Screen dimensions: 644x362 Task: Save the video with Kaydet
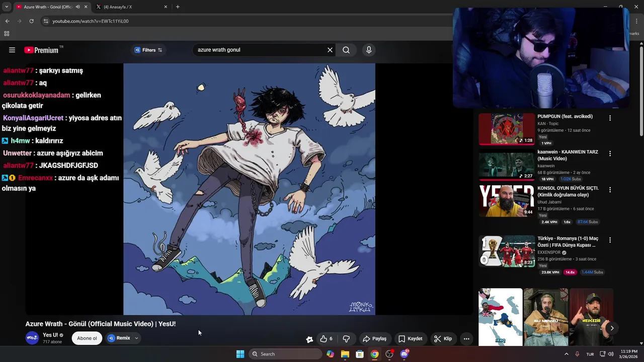410,338
